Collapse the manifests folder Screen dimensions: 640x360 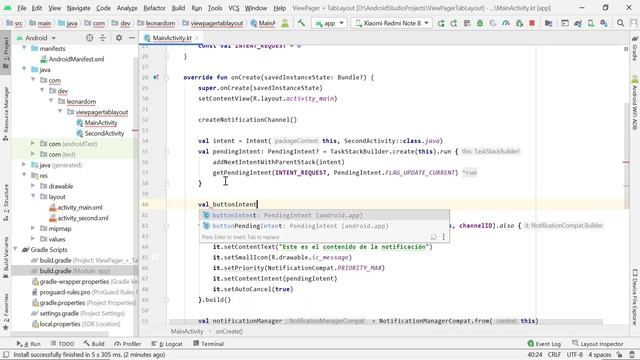[x=24, y=49]
